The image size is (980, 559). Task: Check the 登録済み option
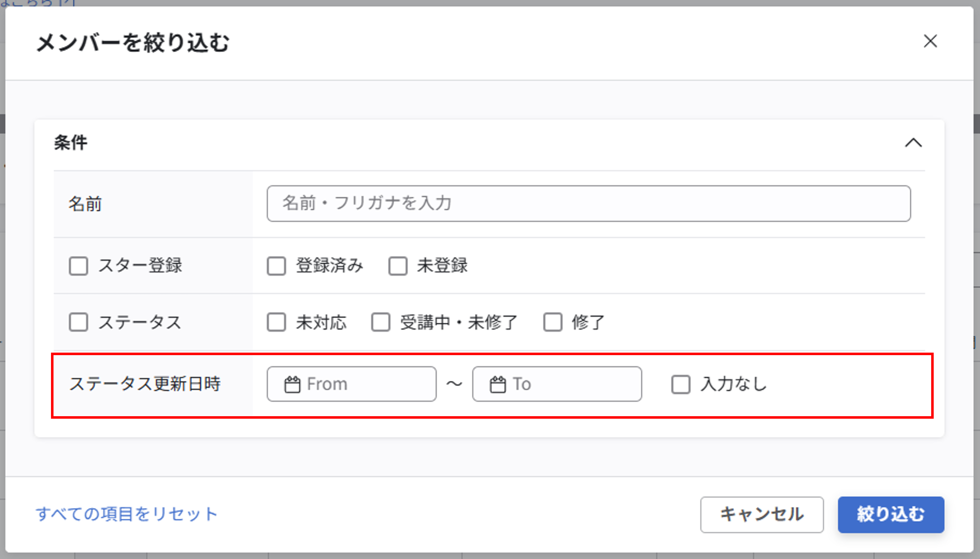[277, 266]
